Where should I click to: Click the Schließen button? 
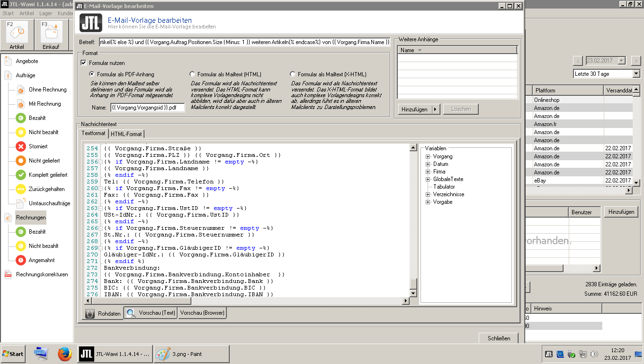[499, 338]
